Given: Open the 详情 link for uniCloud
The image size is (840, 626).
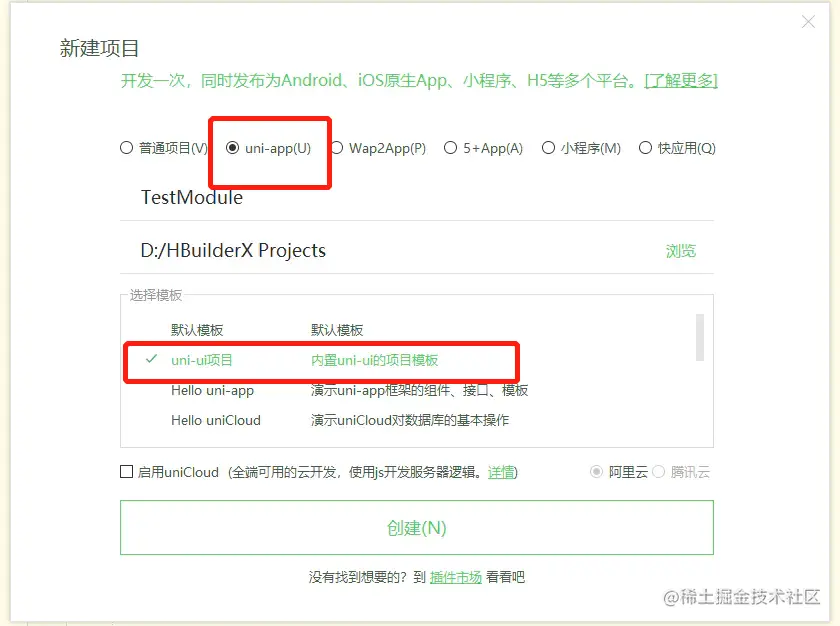Looking at the screenshot, I should 501,472.
